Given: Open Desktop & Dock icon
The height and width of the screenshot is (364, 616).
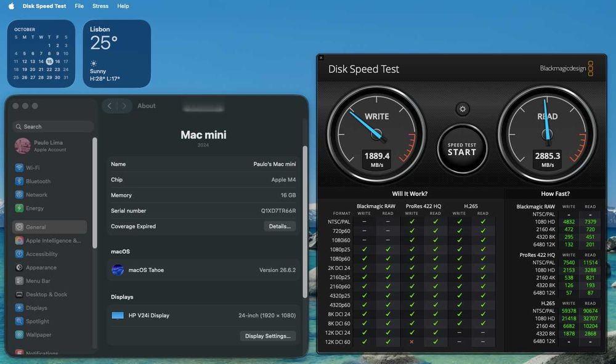Looking at the screenshot, I should pyautogui.click(x=19, y=294).
